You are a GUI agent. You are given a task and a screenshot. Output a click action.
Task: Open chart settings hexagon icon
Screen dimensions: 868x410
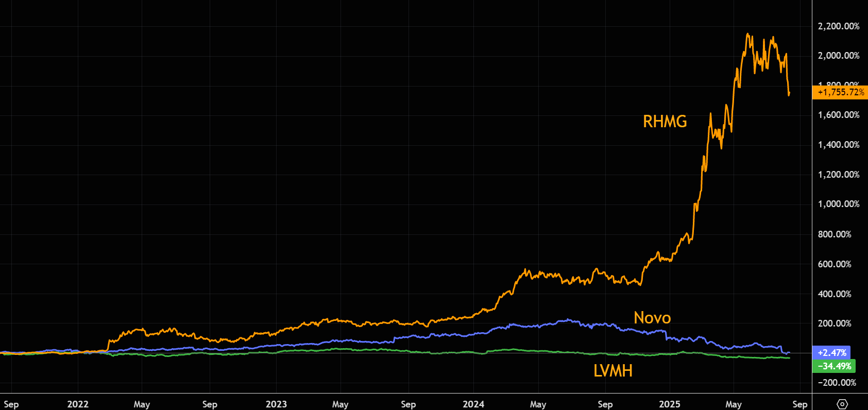(842, 404)
